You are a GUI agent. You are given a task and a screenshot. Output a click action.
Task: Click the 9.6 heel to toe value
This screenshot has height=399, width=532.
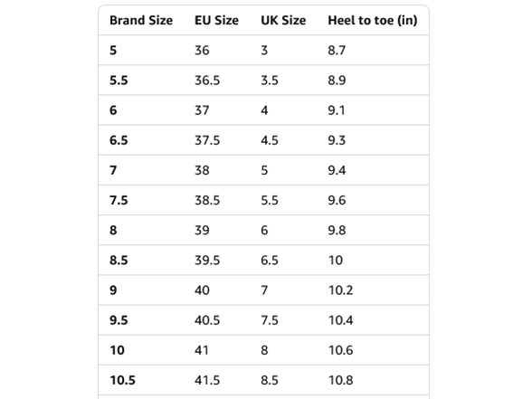click(x=337, y=200)
